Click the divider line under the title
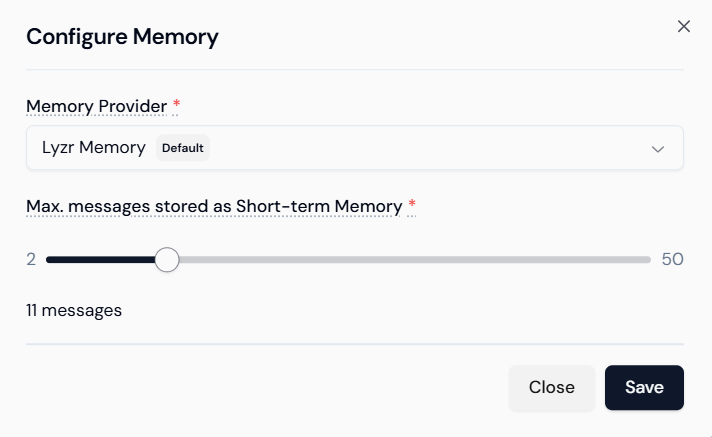712x437 pixels. [355, 70]
